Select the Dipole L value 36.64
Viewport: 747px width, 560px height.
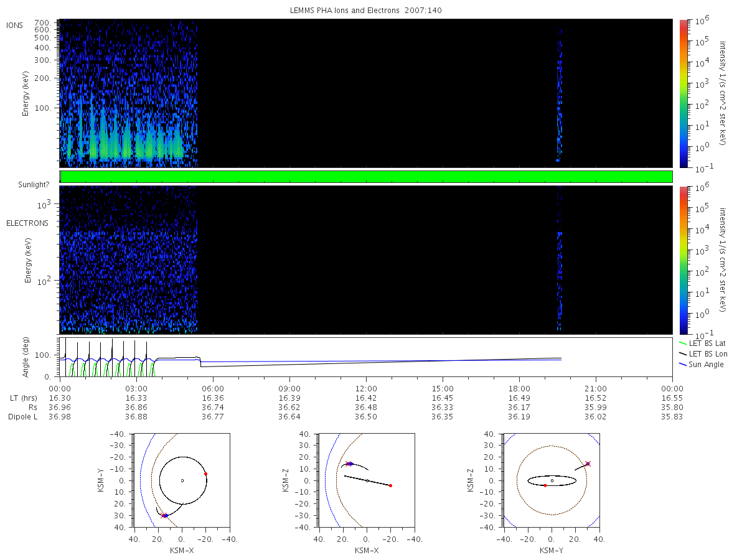(x=289, y=416)
